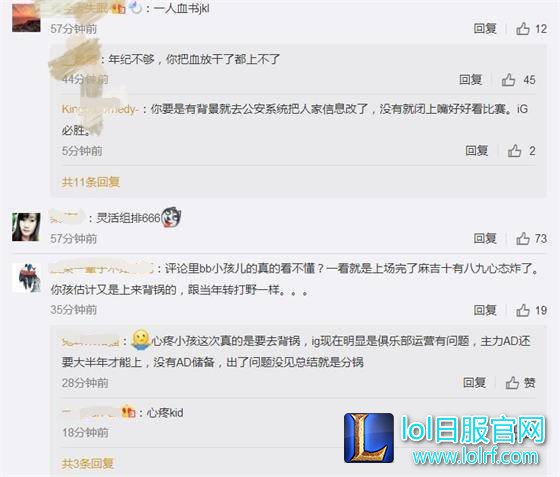Reply to the 35分钟前 comment
560x477 pixels.
[485, 310]
